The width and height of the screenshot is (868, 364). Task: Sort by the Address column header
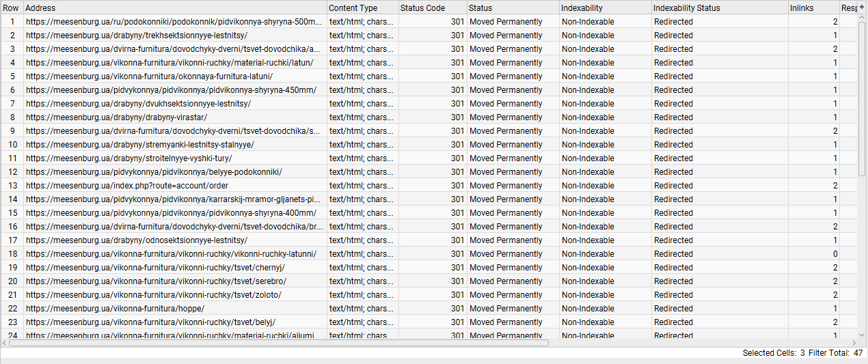175,8
